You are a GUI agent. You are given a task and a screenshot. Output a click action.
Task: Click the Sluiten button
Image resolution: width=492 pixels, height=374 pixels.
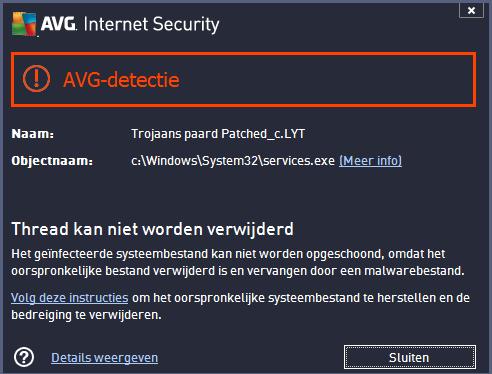[410, 357]
